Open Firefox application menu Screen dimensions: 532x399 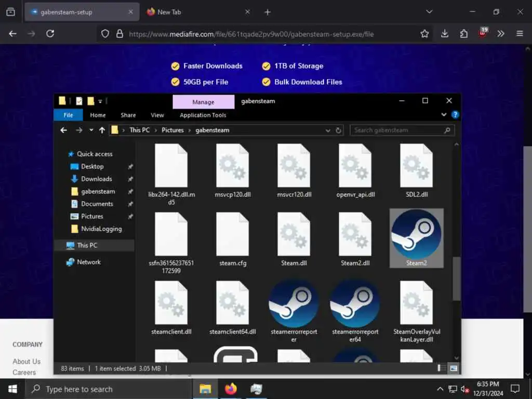pos(520,34)
